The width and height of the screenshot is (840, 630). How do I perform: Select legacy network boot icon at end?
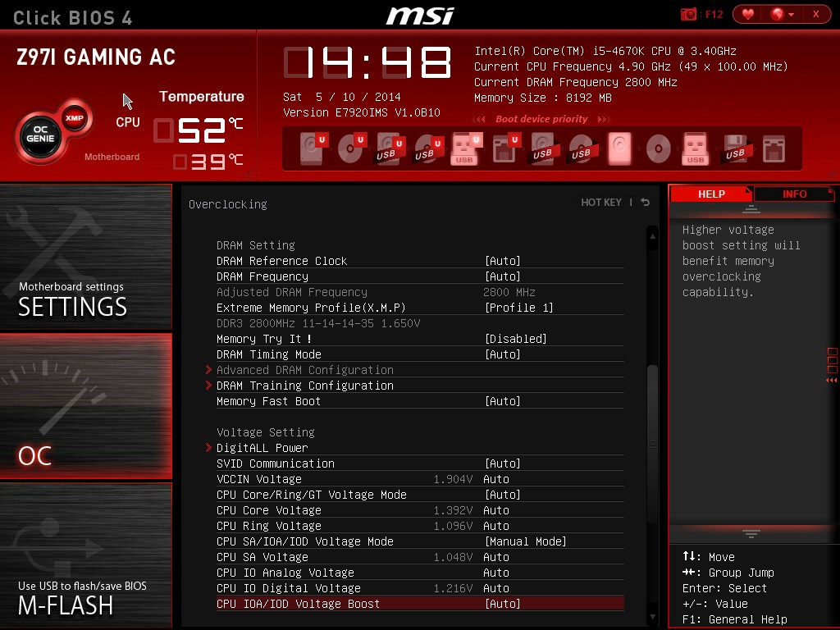(774, 148)
